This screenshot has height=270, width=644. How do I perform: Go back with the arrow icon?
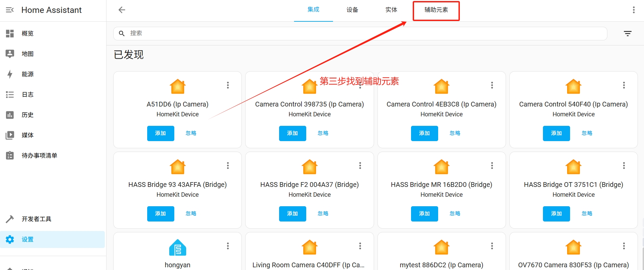point(122,10)
